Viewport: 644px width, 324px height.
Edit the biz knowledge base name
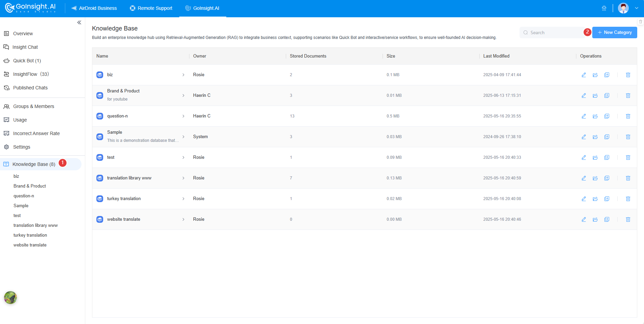[x=583, y=75]
